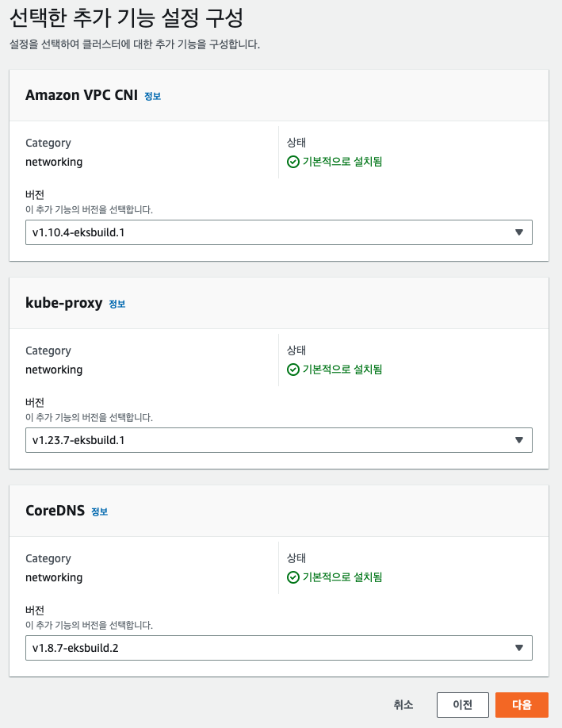Click the Amazon VPC CNI version dropdown arrow
This screenshot has width=562, height=728.
point(519,232)
